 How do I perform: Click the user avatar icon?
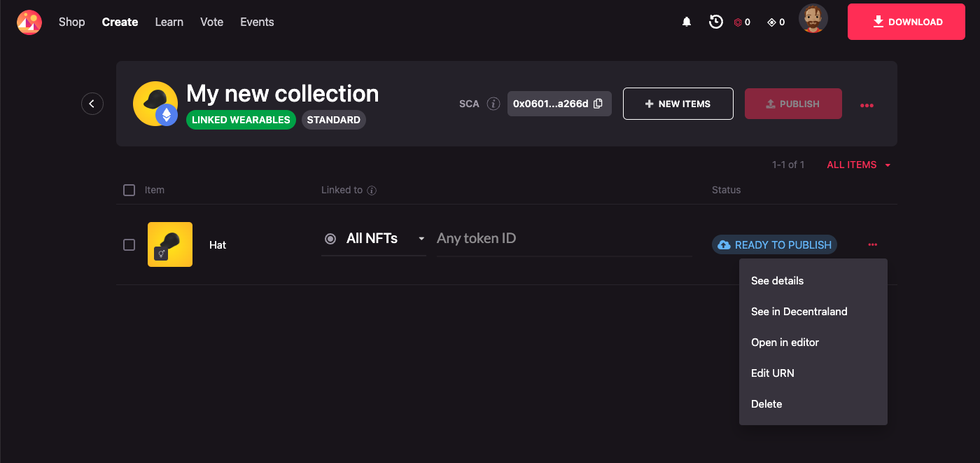(813, 19)
